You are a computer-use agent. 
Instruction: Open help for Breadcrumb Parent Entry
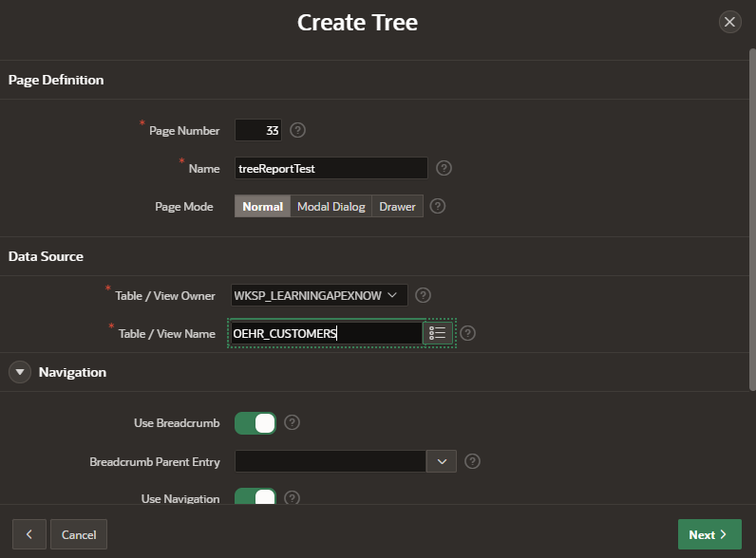click(472, 461)
